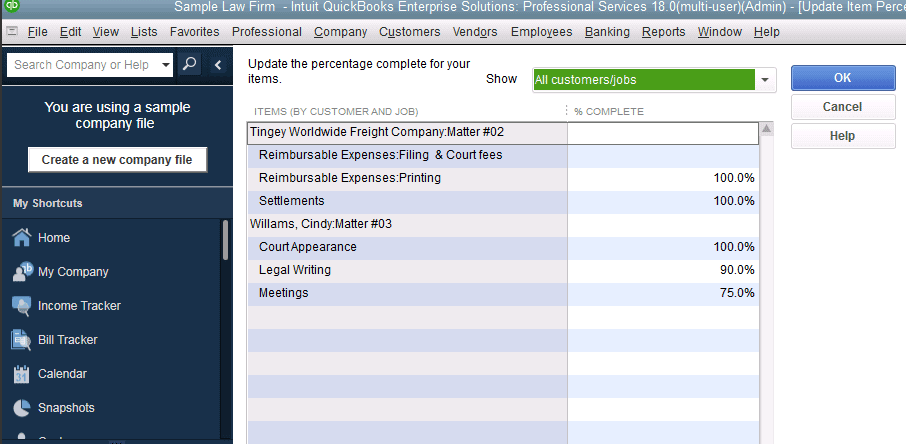Click the shortcuts sidebar scrollbar thumb
Image resolution: width=906 pixels, height=444 pixels.
click(x=225, y=240)
